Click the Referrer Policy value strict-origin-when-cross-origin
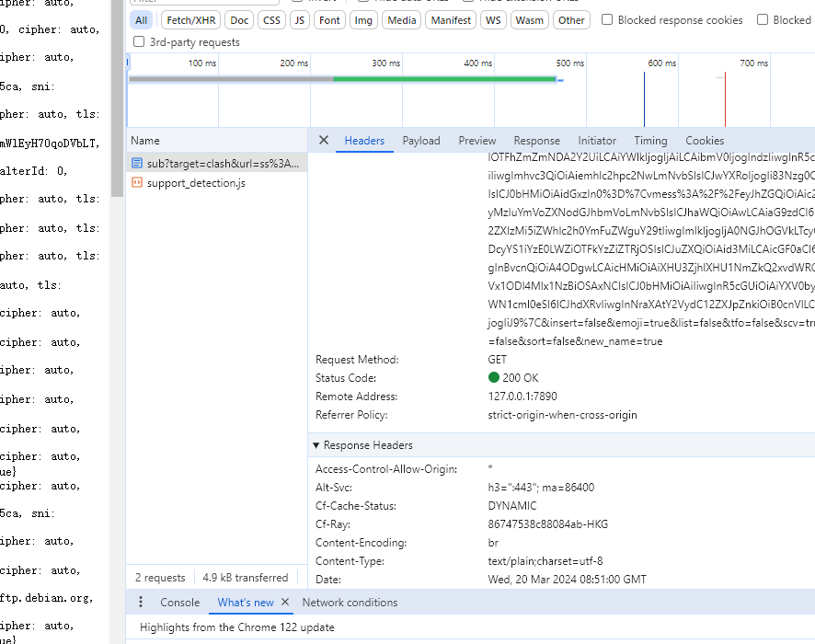Viewport: 815px width, 644px height. [x=562, y=415]
